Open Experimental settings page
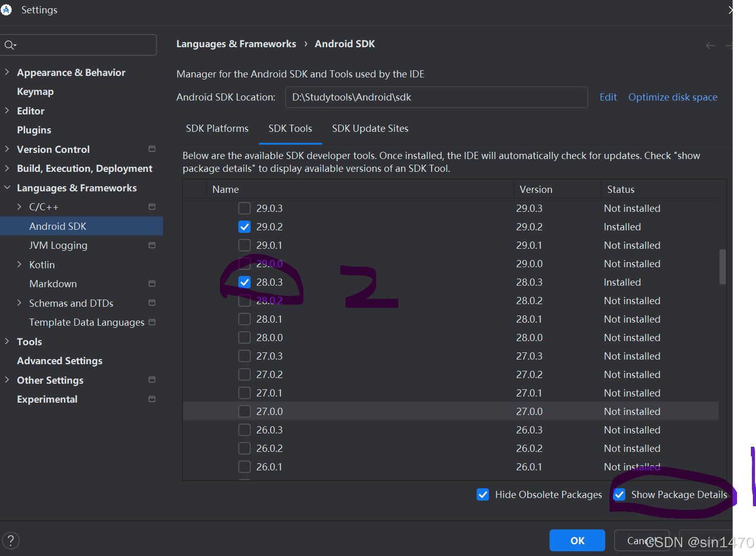 click(x=47, y=399)
